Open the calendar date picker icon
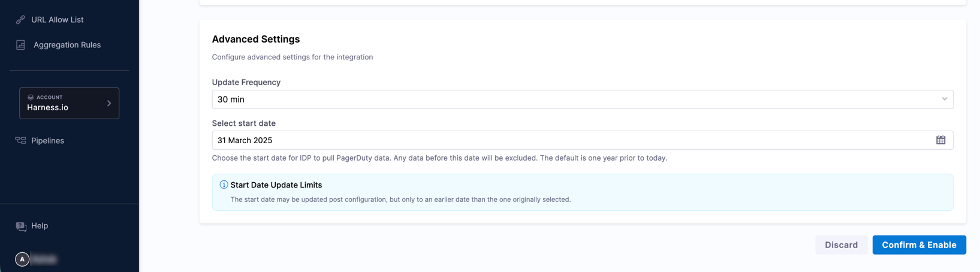Image resolution: width=980 pixels, height=272 pixels. [940, 140]
